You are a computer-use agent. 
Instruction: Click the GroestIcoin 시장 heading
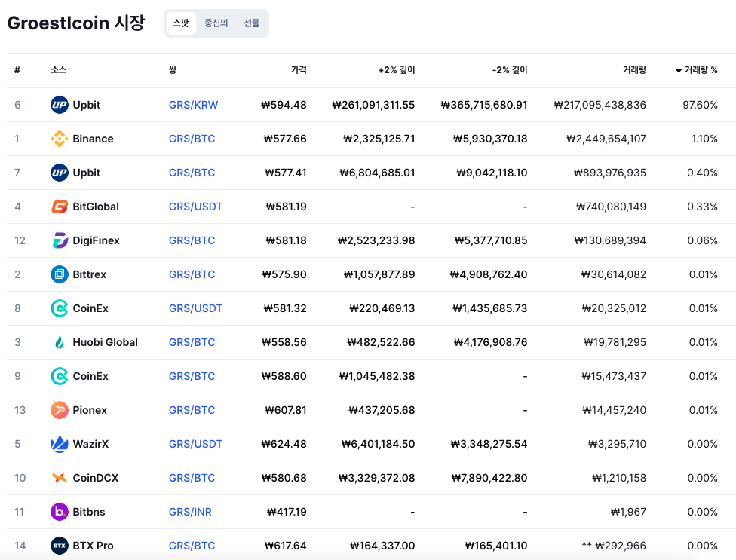pos(76,23)
